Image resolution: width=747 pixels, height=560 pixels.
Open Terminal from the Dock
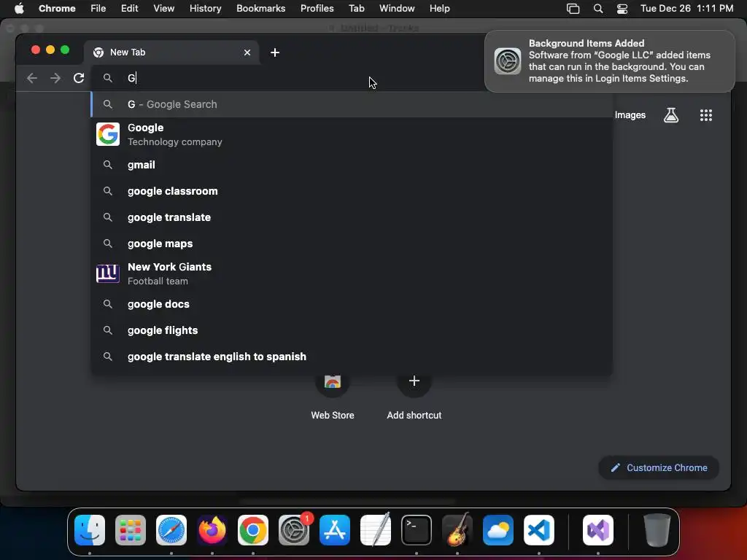tap(417, 530)
